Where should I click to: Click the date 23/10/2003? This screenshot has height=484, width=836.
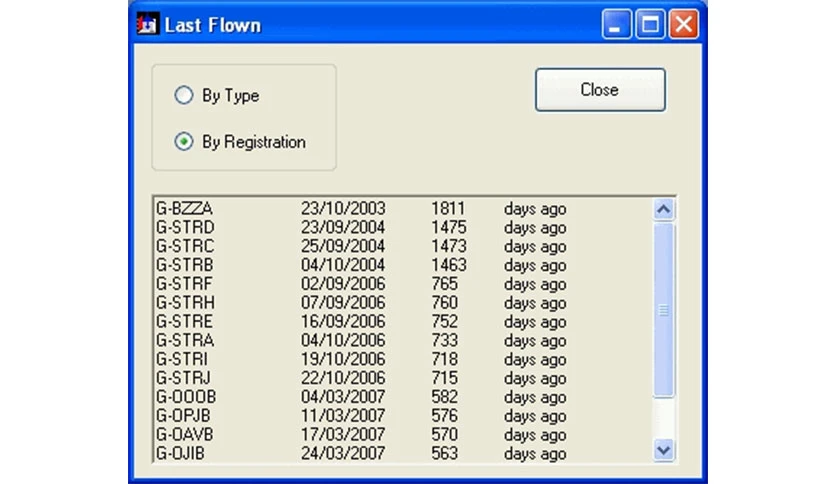pyautogui.click(x=343, y=208)
